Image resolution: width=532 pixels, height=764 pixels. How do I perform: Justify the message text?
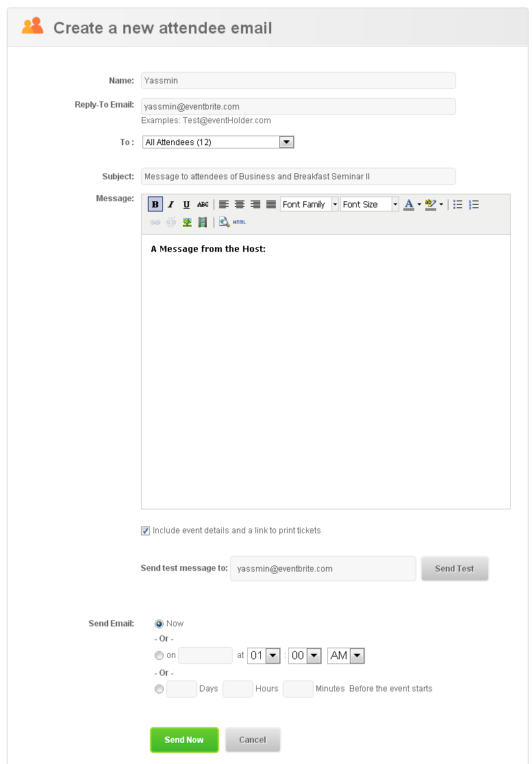pos(271,205)
